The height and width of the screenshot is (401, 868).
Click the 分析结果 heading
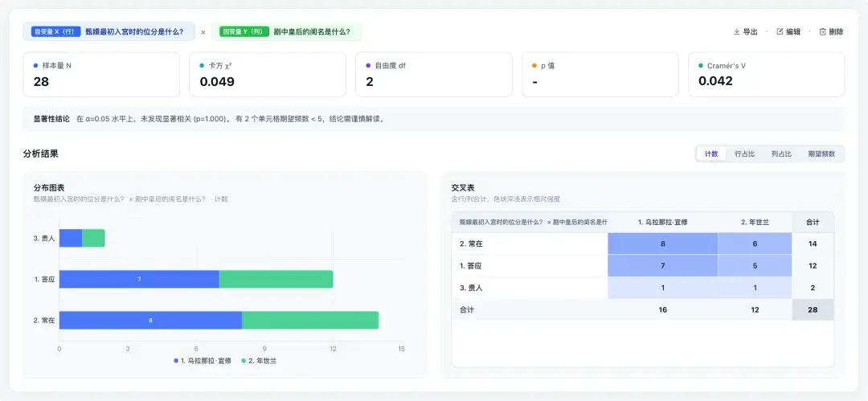40,154
